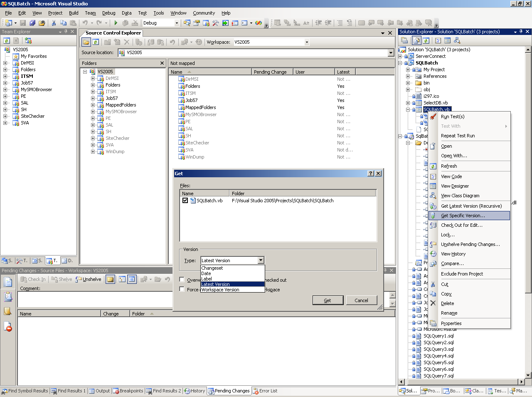532x397 pixels.
Task: Click the Properties icon in Solution Explorer toolbar
Action: pos(404,40)
